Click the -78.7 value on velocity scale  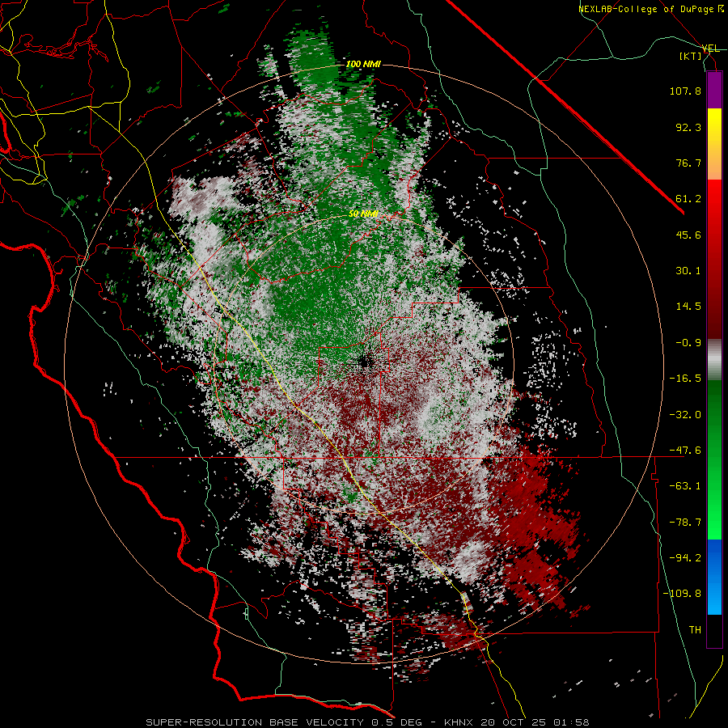coord(685,523)
